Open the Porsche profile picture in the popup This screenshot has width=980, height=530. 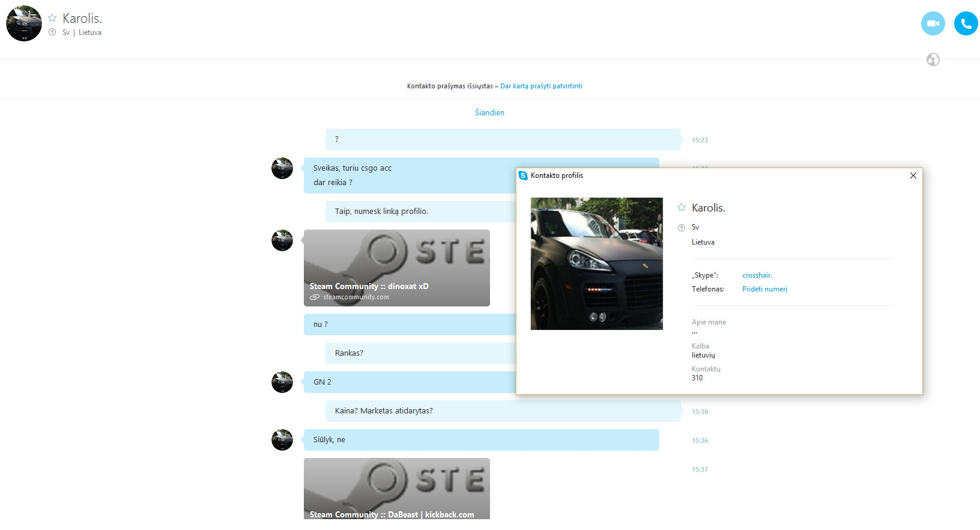(596, 264)
